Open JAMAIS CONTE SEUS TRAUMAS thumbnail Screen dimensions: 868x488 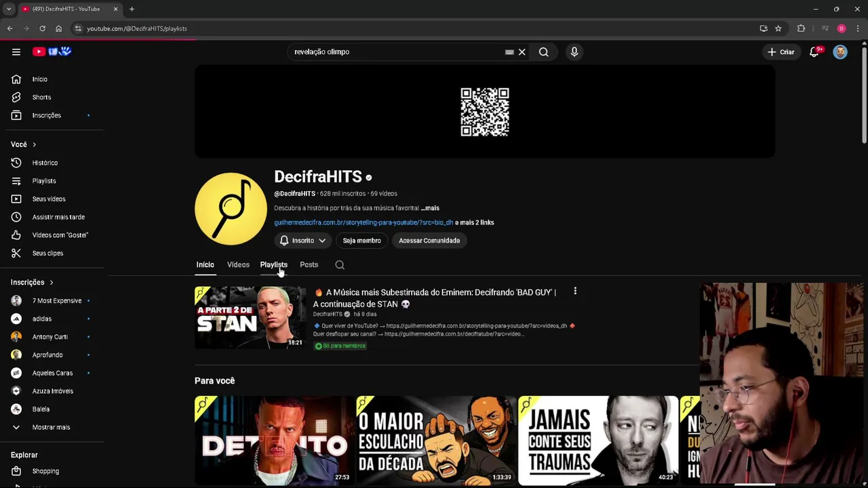pos(598,440)
